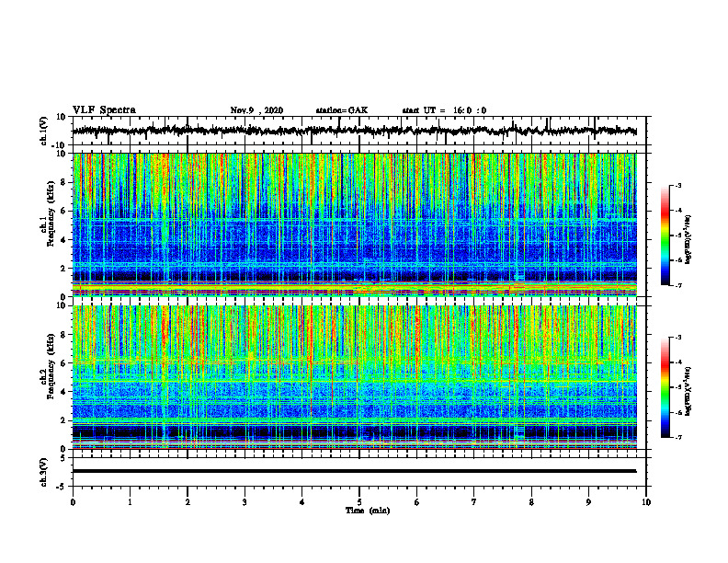Click the lower ch.2 PSD color bar
Viewport: 728px width, 563px height.
tap(665, 387)
